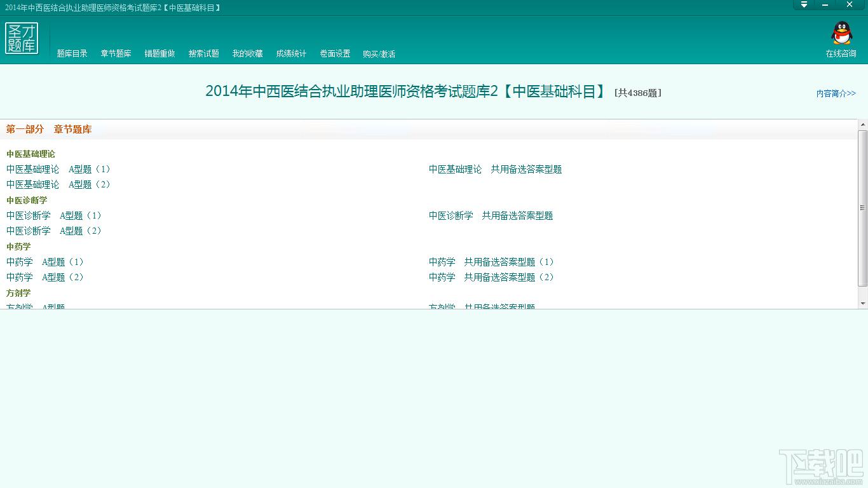868x488 pixels.
Task: Open the 卷面设置 menu
Action: pyautogui.click(x=335, y=54)
